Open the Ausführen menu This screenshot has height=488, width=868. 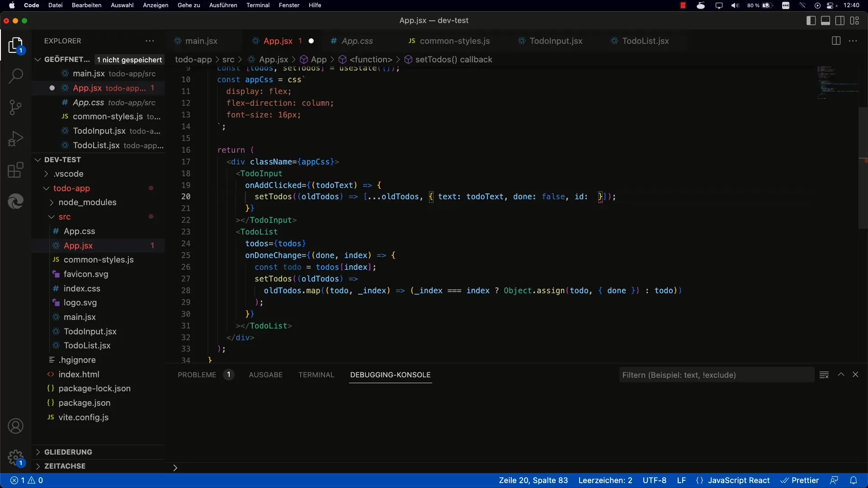coord(223,5)
